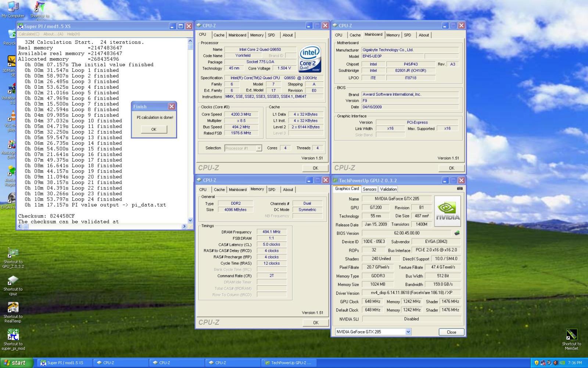Screen dimensions: 588x368
Task: Open SPD tab in CPU-Z processor window
Action: pos(271,35)
